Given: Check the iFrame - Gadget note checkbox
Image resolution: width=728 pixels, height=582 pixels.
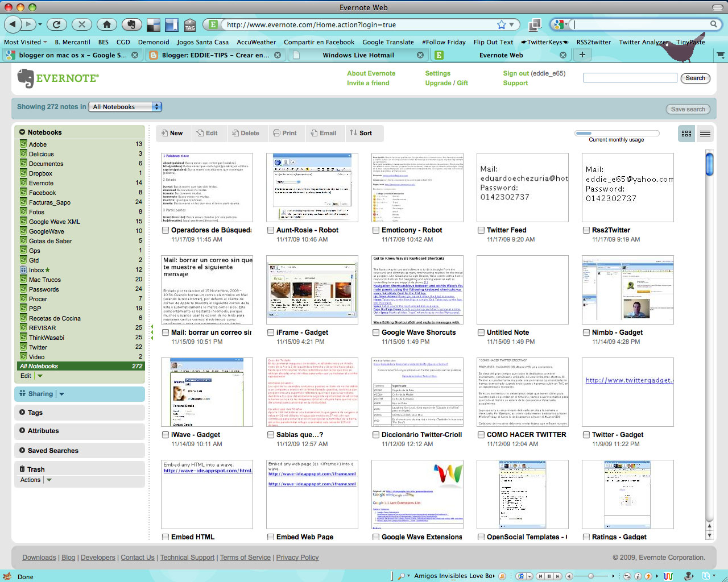Looking at the screenshot, I should tap(271, 332).
